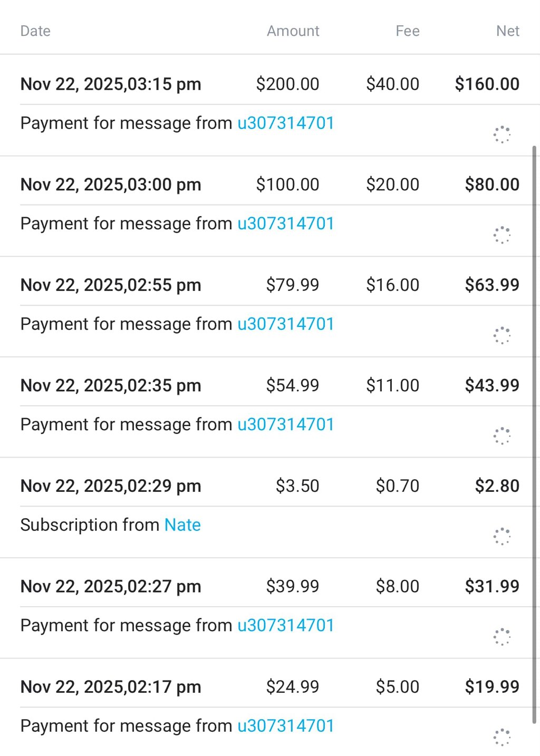Click the pending icon under $19.99 net
Screen dimensions: 540x756
(502, 737)
